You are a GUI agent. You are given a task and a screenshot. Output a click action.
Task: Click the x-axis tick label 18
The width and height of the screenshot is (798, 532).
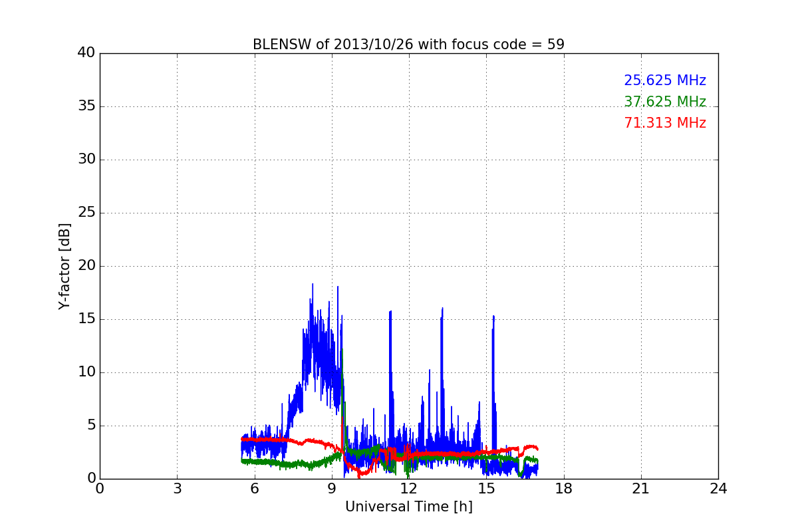coord(564,489)
